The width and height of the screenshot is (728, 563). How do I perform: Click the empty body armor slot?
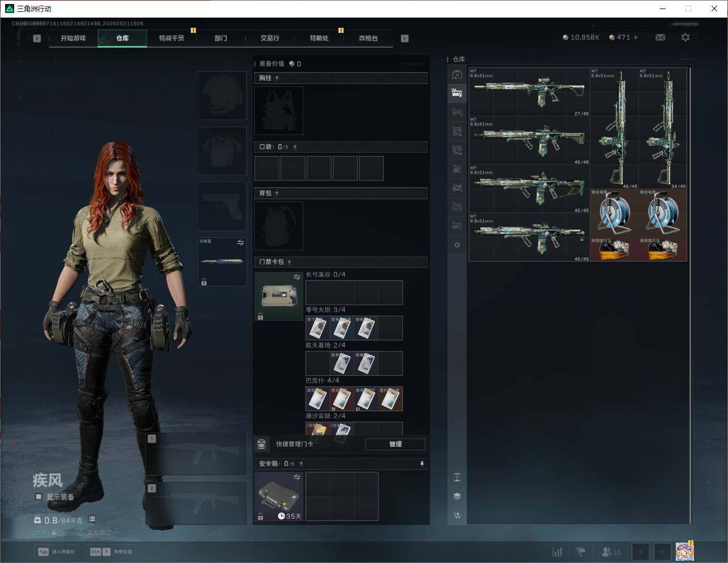pyautogui.click(x=223, y=151)
